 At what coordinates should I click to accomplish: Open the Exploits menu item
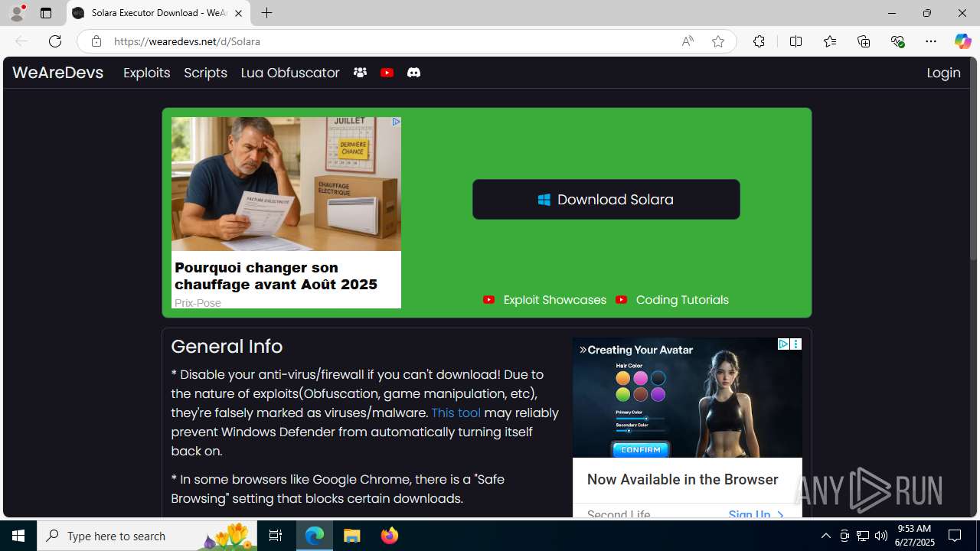146,73
